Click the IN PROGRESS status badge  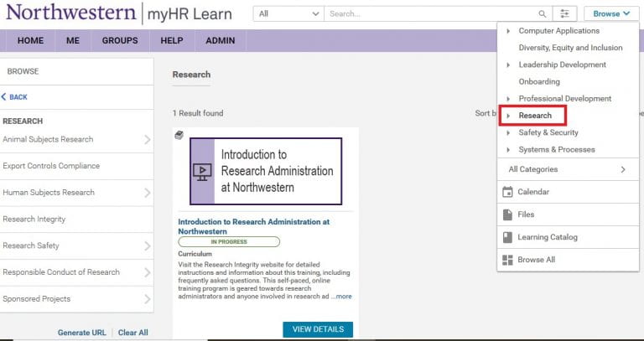(x=229, y=241)
